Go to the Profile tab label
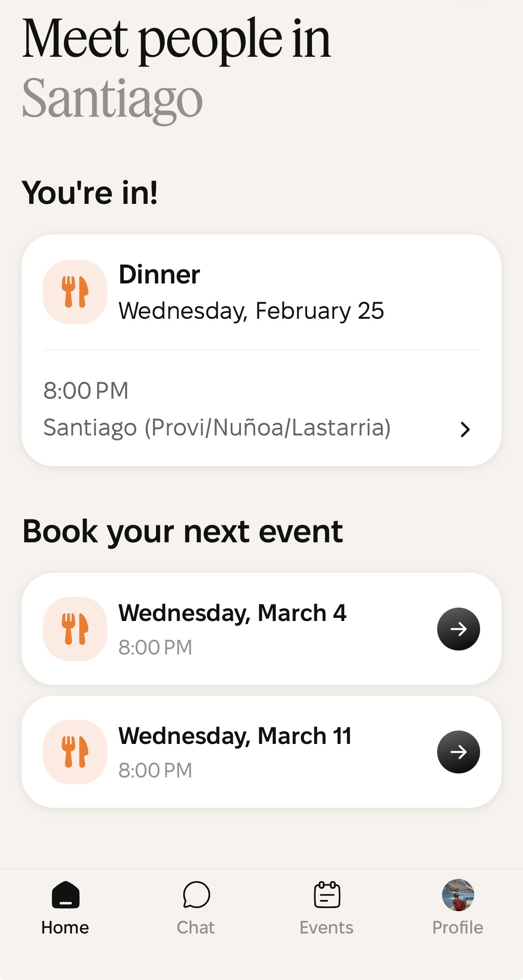The height and width of the screenshot is (980, 523). (457, 928)
